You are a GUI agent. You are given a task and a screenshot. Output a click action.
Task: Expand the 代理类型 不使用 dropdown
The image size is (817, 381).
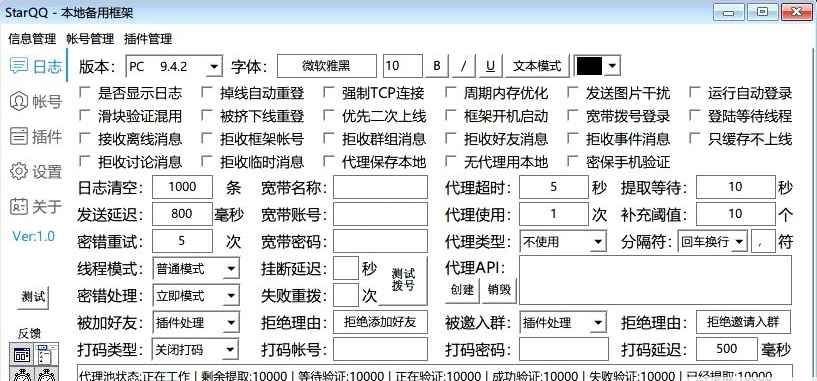pos(563,241)
